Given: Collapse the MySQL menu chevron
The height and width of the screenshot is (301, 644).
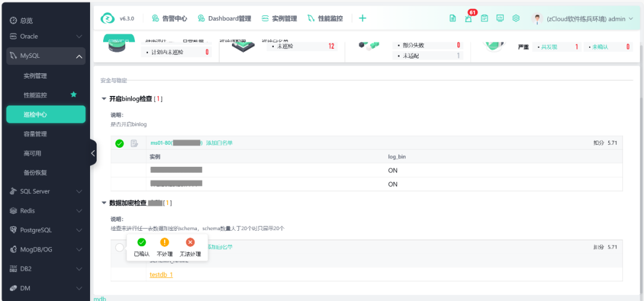Looking at the screenshot, I should click(80, 56).
